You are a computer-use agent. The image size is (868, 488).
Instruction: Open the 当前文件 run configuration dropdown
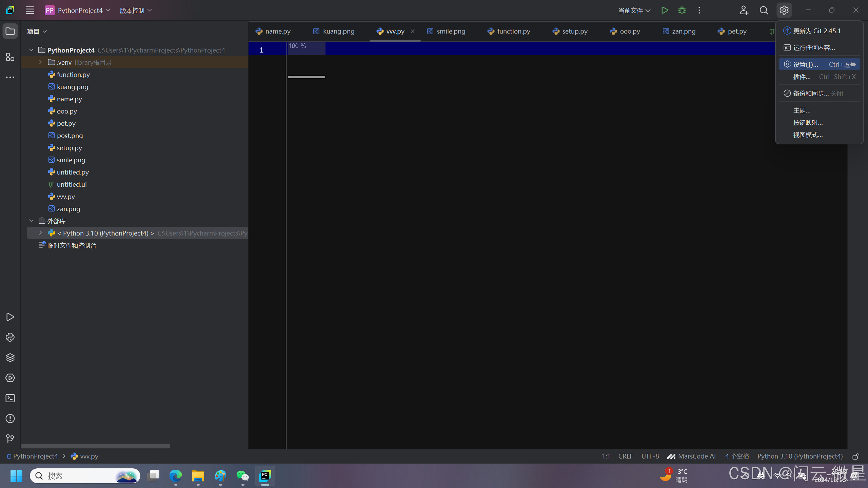click(634, 11)
